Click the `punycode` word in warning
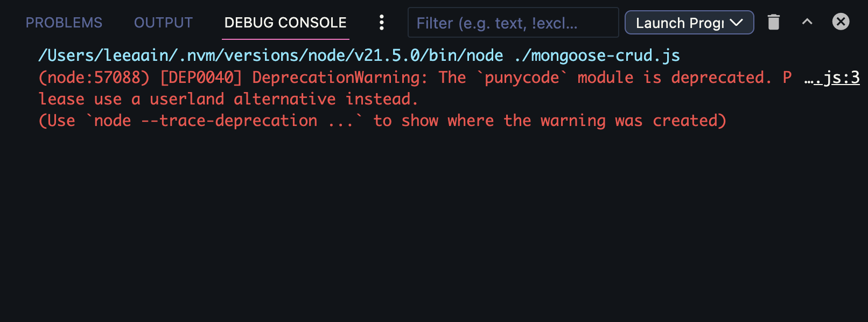 click(x=522, y=78)
